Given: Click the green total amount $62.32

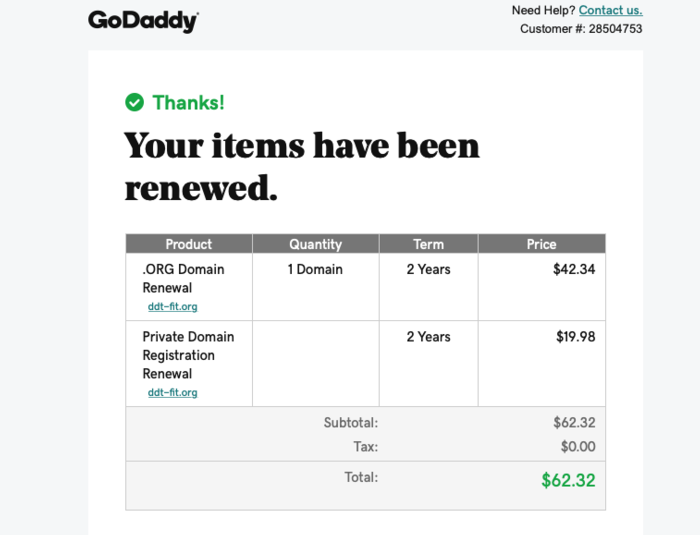Looking at the screenshot, I should [568, 480].
